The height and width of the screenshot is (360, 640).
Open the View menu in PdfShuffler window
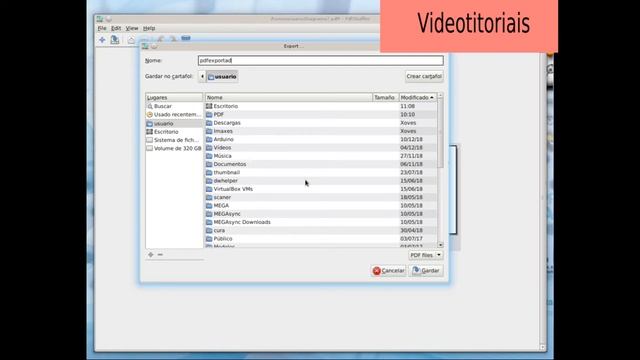tap(132, 28)
